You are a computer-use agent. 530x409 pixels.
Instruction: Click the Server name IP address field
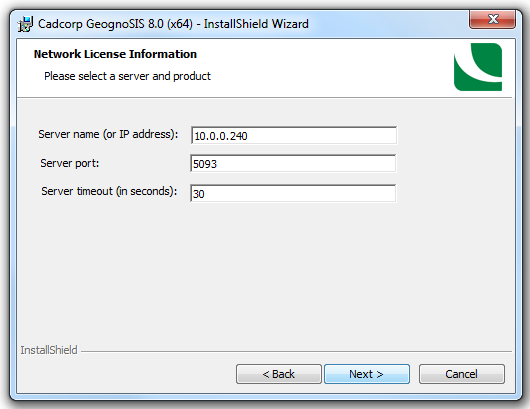coord(293,135)
